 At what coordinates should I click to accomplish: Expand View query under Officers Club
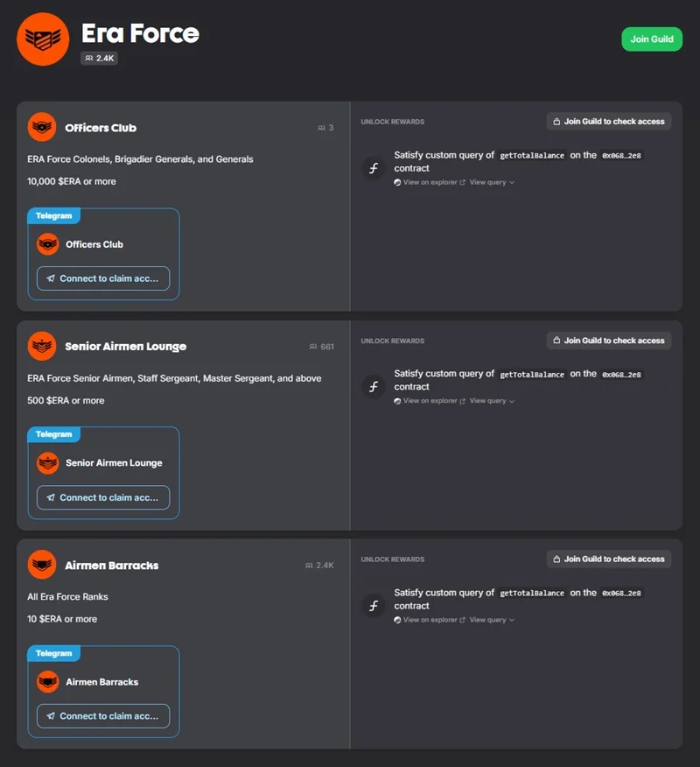coord(492,182)
